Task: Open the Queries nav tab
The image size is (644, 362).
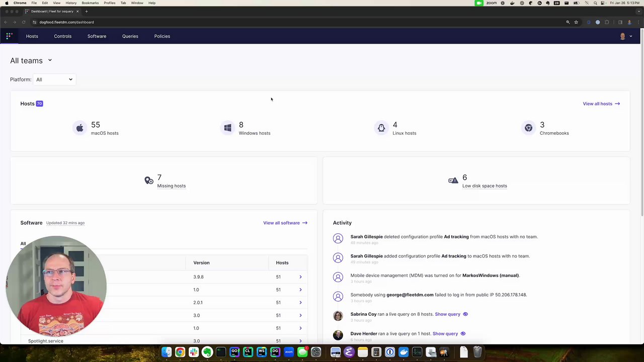Action: 130,36
